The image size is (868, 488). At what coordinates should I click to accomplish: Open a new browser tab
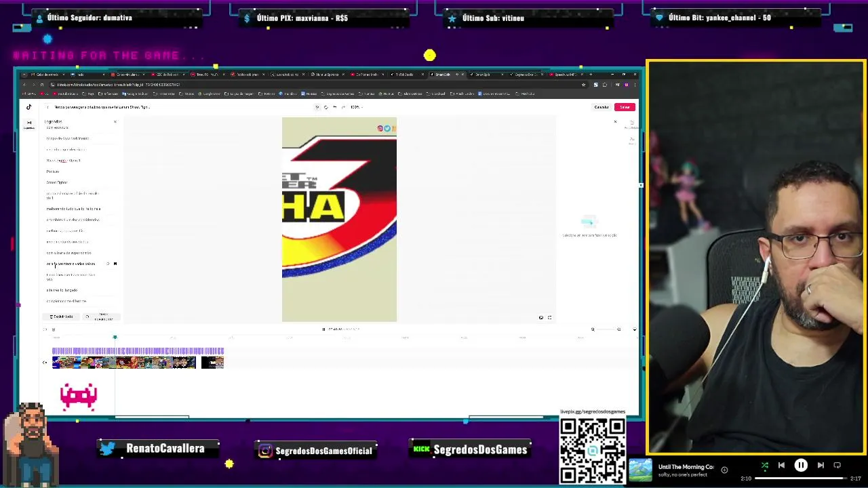[x=591, y=75]
